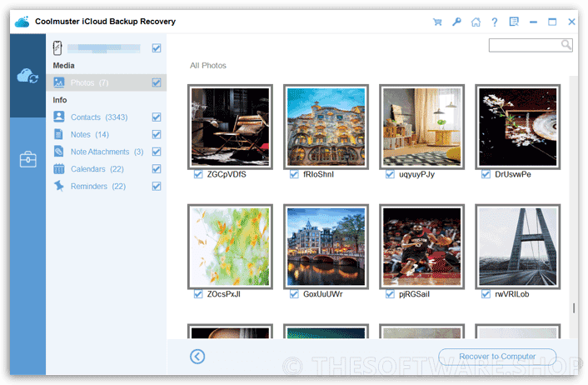Screen dimensions: 588x385
Task: Open the ZGCpVDfS chair photo thumbnail
Action: click(x=230, y=127)
